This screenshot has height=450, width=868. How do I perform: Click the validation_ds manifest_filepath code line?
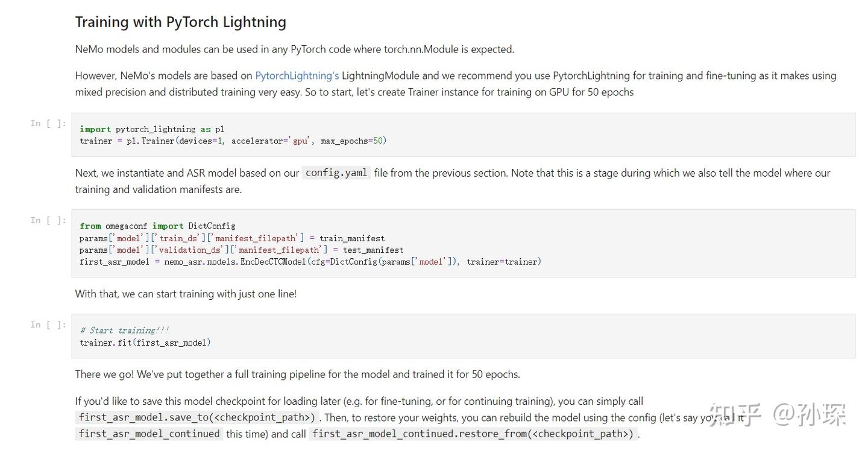241,250
